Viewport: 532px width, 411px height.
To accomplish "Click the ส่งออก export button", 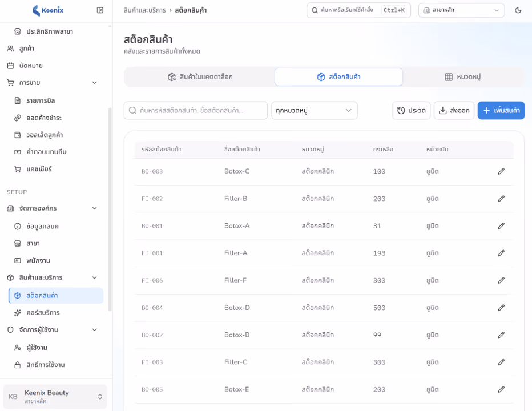I will point(454,110).
